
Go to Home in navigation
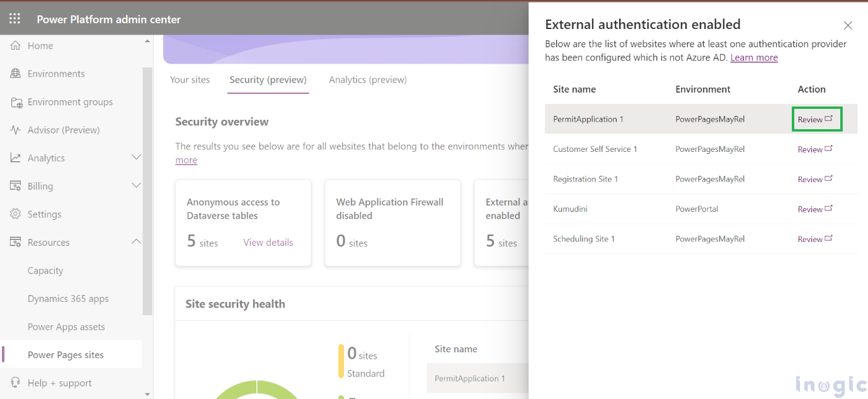click(x=40, y=45)
